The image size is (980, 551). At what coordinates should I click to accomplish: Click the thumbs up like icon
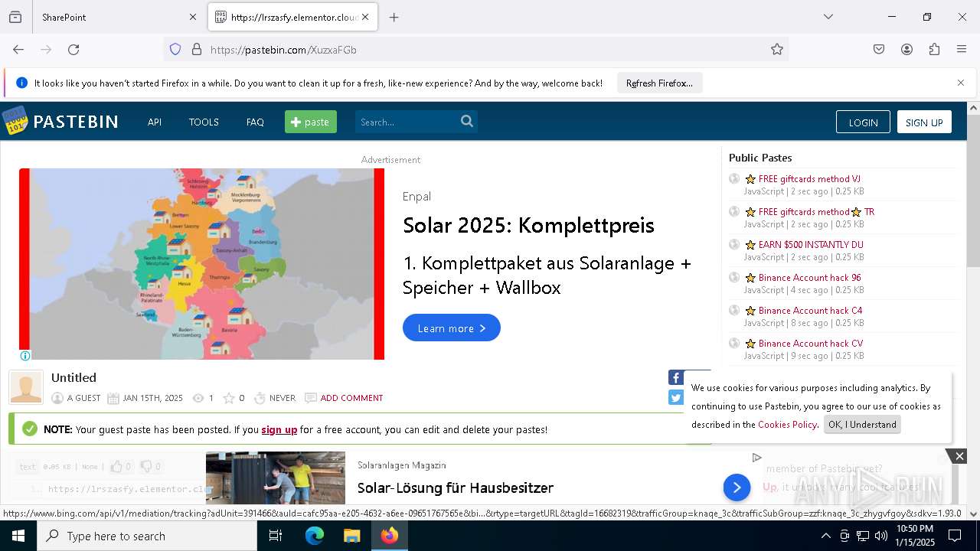pyautogui.click(x=116, y=466)
